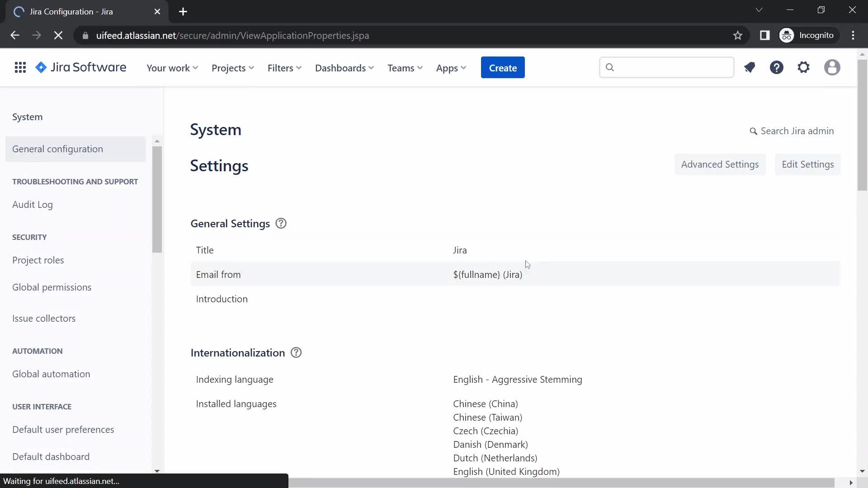Click the Internationalization help icon

[x=296, y=353]
